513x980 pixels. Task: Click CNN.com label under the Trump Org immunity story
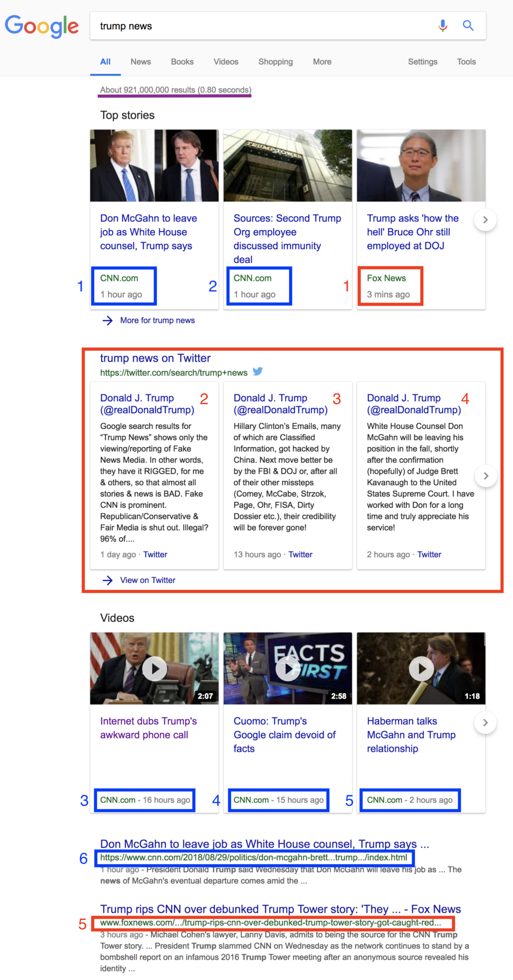click(252, 278)
